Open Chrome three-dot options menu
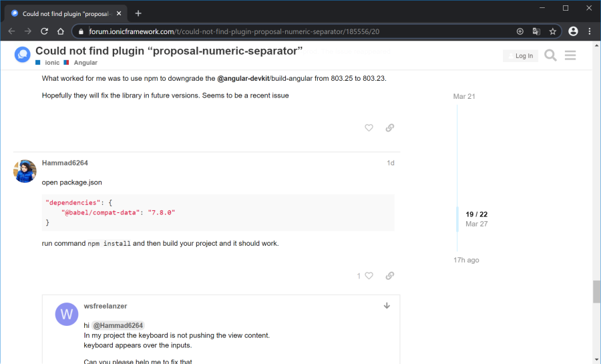The image size is (601, 364). (x=589, y=31)
